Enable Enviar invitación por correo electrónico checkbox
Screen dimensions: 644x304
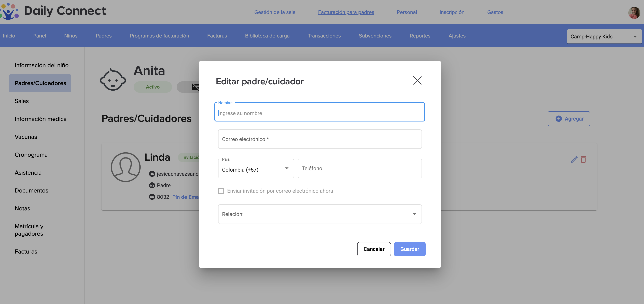221,191
